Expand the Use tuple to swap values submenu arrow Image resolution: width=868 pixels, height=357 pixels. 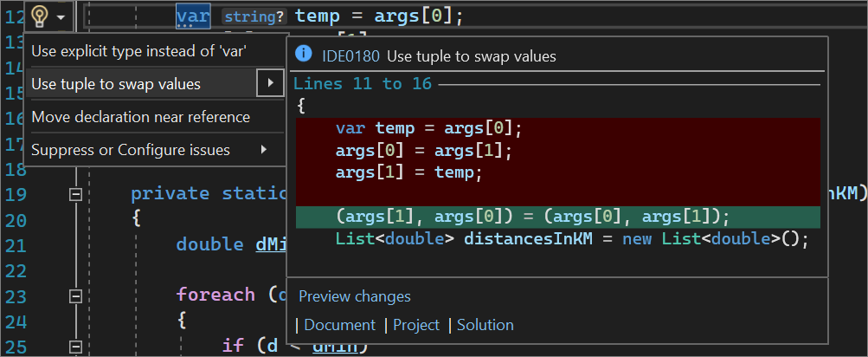[x=271, y=84]
